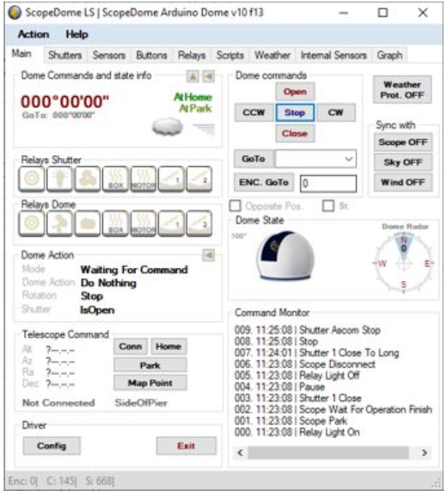This screenshot has width=448, height=496.
Task: Toggle the fan relay in Relays Shutter
Action: pyautogui.click(x=88, y=179)
